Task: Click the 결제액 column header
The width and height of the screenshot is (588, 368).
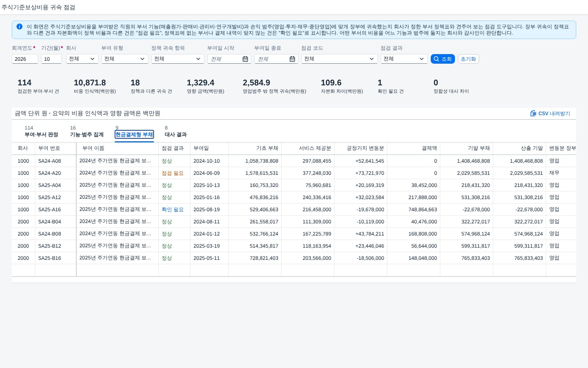Action: [414, 148]
